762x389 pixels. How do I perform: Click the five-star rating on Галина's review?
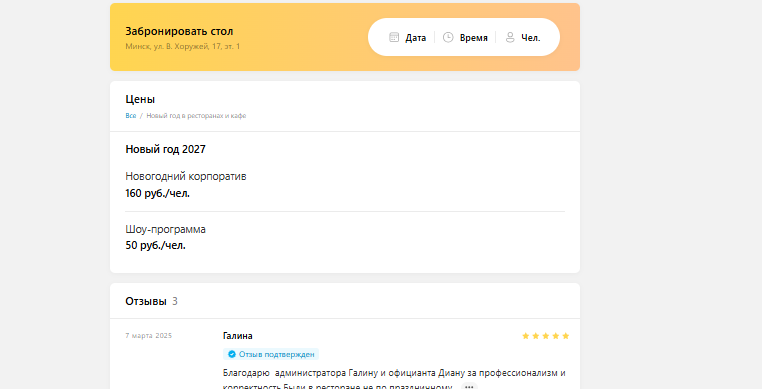(x=545, y=336)
